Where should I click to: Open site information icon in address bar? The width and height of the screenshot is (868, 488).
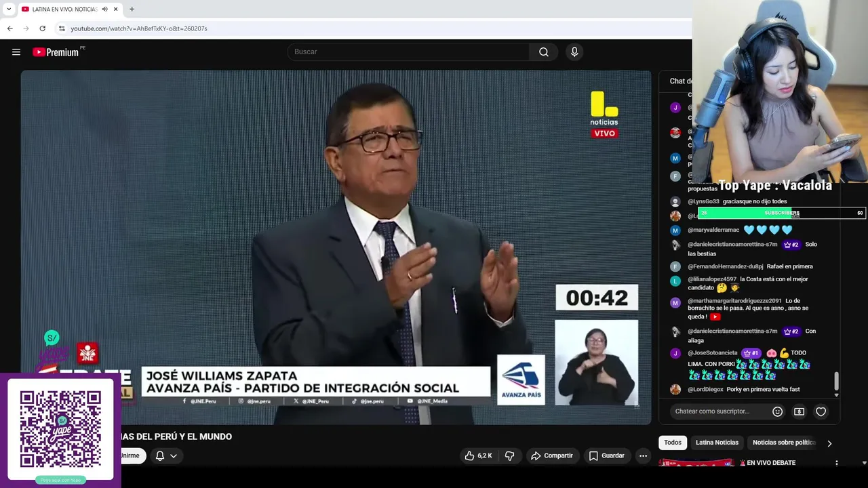coord(62,28)
